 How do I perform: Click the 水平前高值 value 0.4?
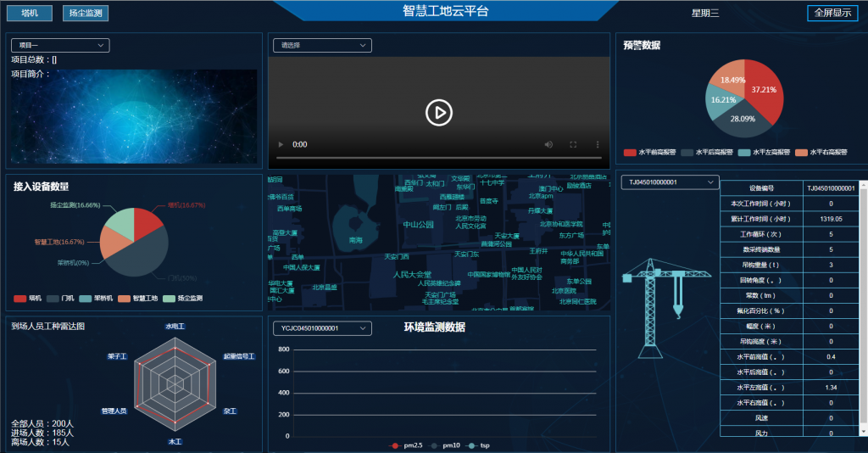(831, 356)
